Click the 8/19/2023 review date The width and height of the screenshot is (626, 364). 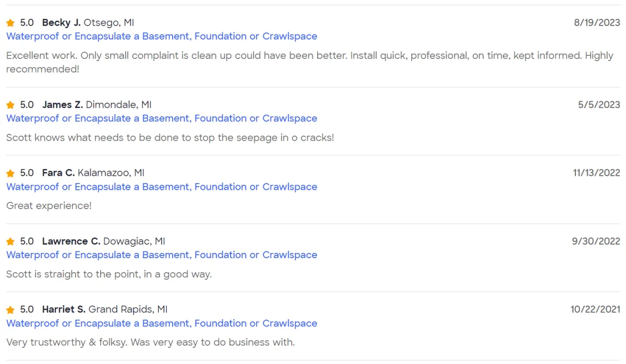click(597, 22)
